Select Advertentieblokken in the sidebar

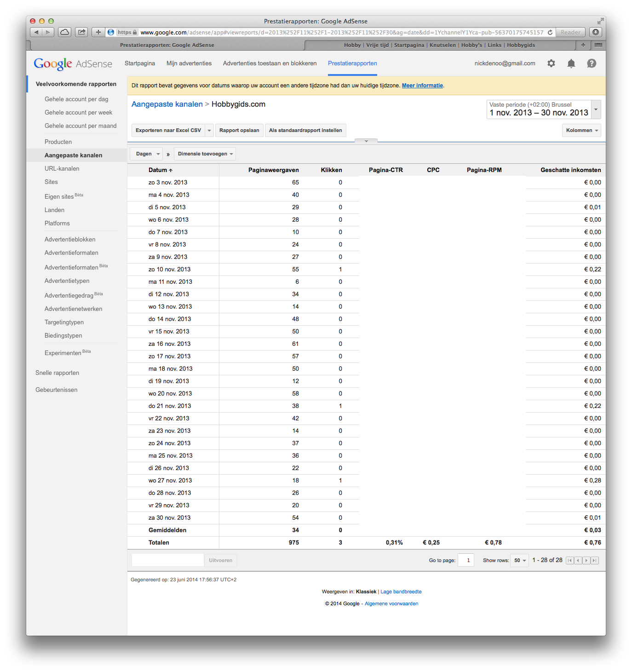(x=70, y=239)
